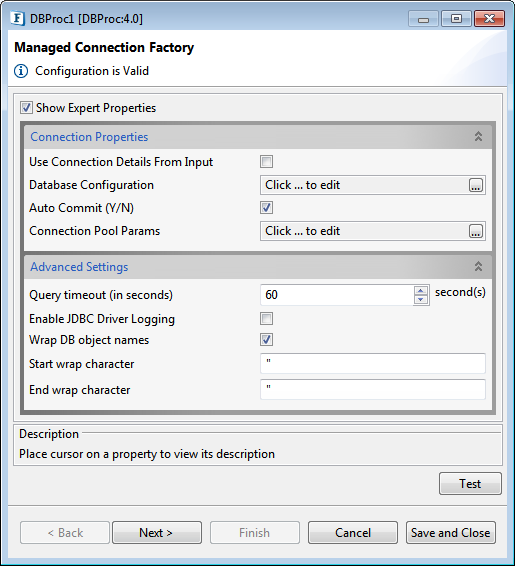The height and width of the screenshot is (566, 515).
Task: Click the Test button
Action: [470, 484]
